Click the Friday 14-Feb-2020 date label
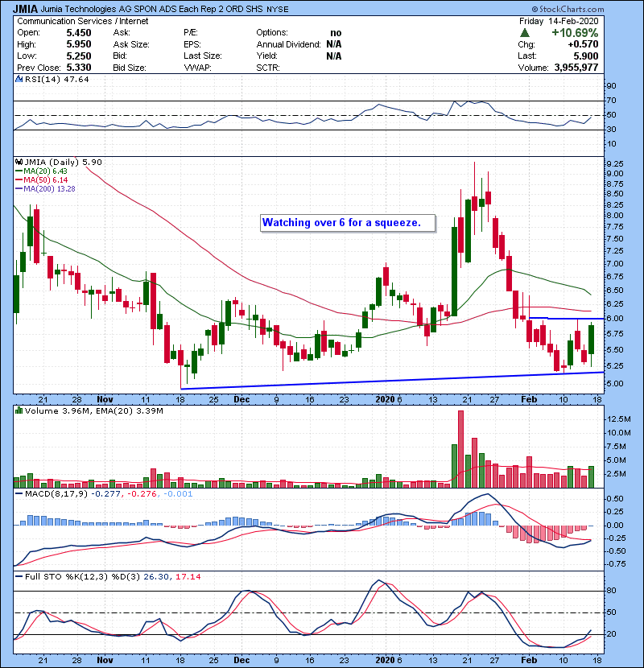This screenshot has height=668, width=644. click(559, 21)
